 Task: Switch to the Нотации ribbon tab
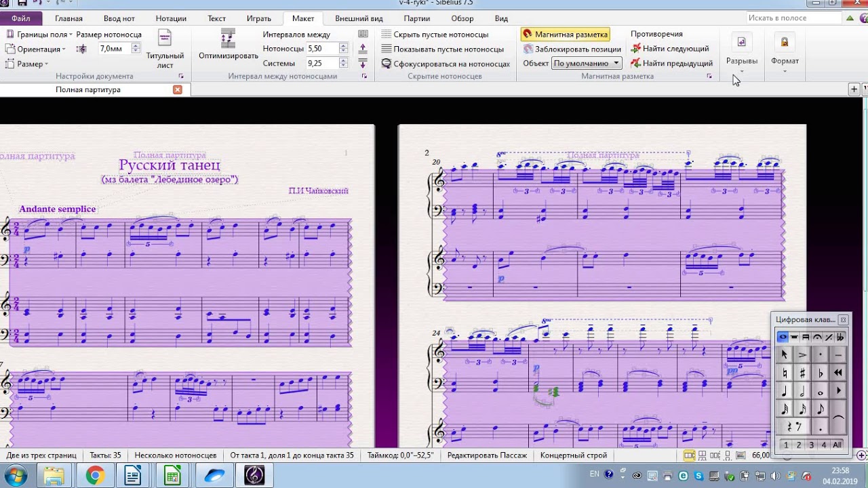tap(171, 18)
